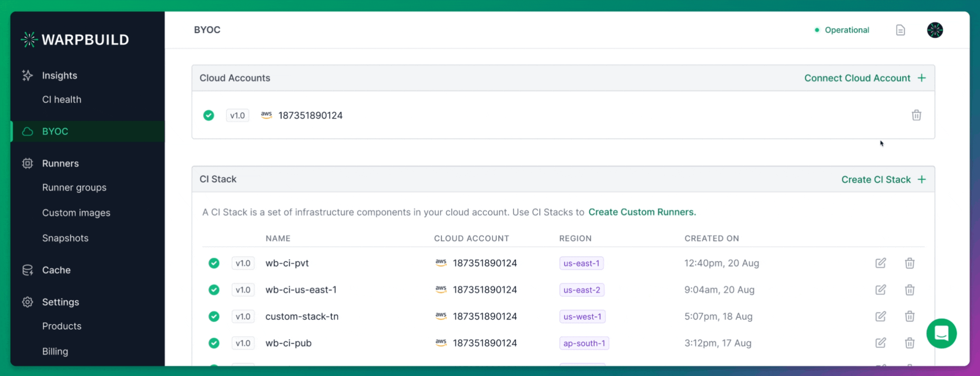Navigate to Runner groups

pyautogui.click(x=74, y=187)
